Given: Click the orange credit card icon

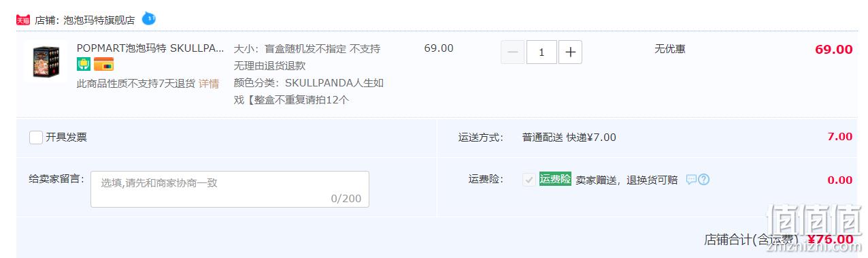Looking at the screenshot, I should 103,65.
